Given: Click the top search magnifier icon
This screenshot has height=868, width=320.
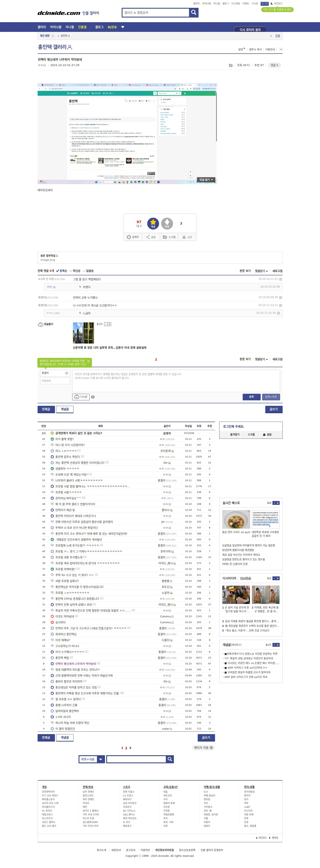Looking at the screenshot, I should 193,12.
